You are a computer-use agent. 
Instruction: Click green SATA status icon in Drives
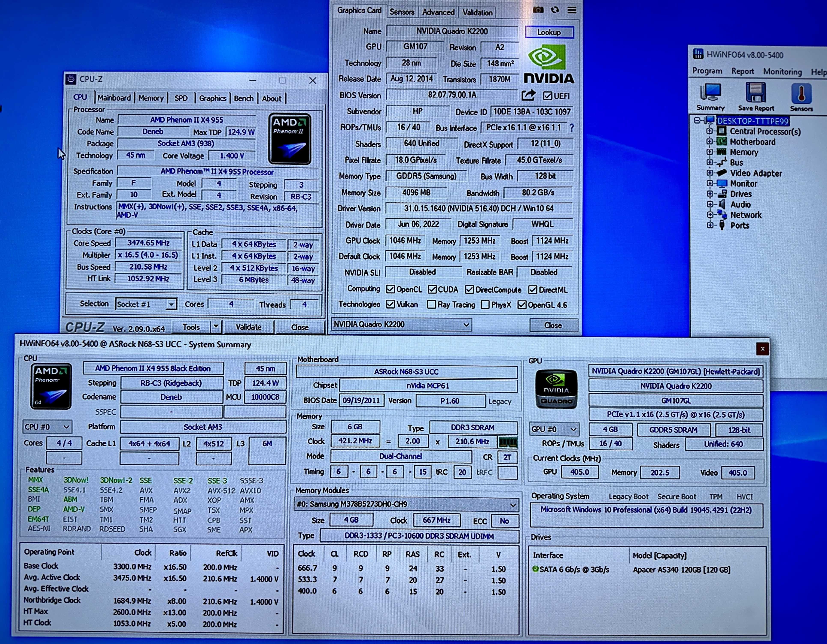point(535,569)
